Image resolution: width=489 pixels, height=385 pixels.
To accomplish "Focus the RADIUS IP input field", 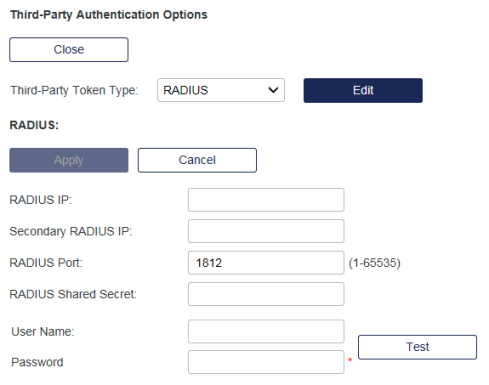I will click(x=266, y=200).
